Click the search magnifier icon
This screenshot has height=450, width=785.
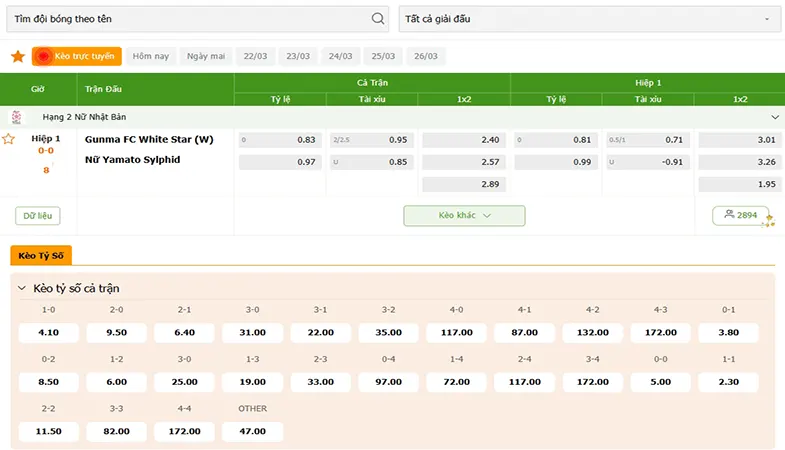coord(378,19)
